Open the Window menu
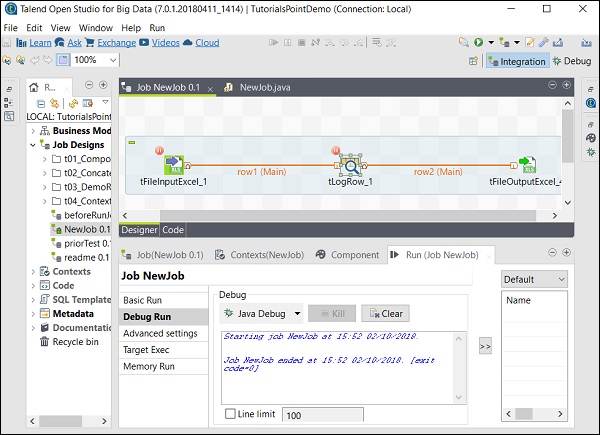 pos(96,28)
